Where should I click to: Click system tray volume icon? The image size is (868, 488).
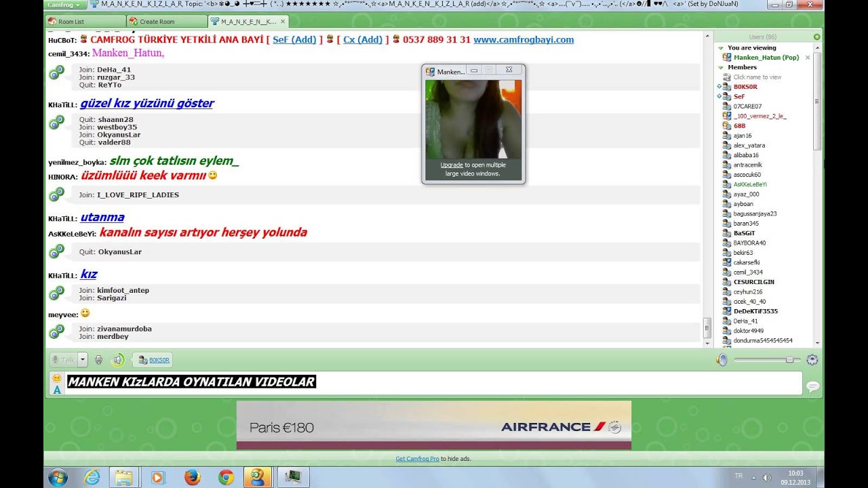[767, 477]
